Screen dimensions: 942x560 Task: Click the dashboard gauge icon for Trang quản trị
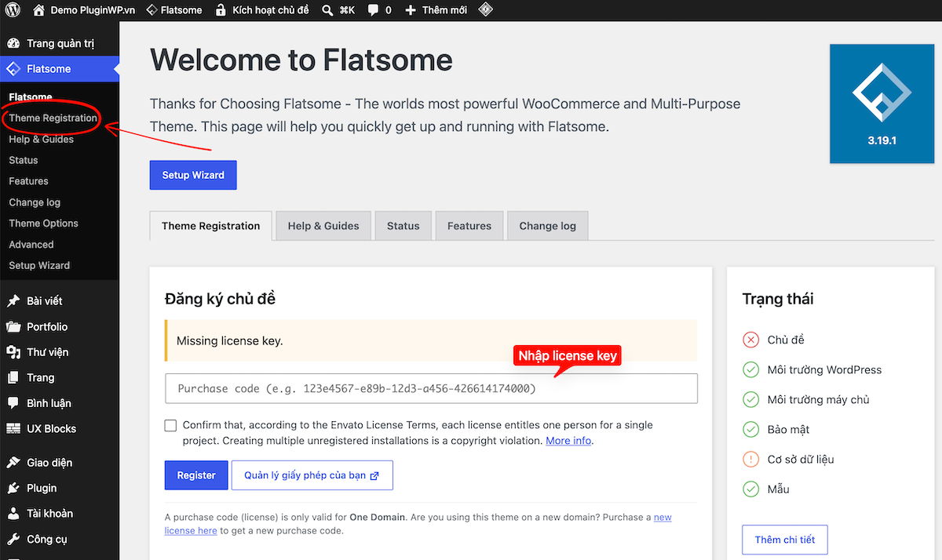coord(13,43)
